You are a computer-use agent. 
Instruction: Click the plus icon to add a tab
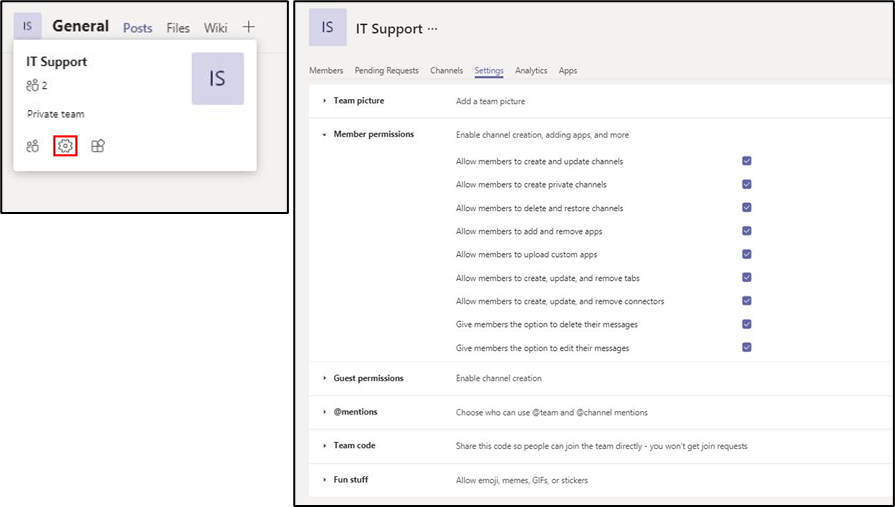click(x=248, y=27)
